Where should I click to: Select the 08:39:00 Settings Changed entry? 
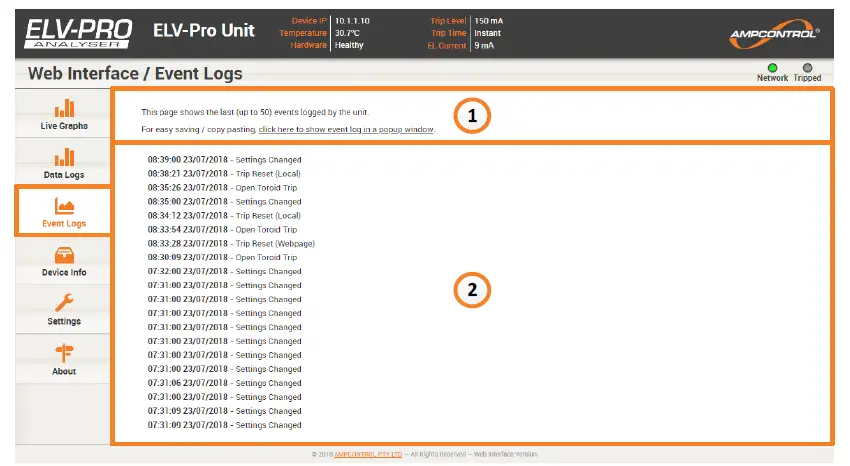coord(224,160)
